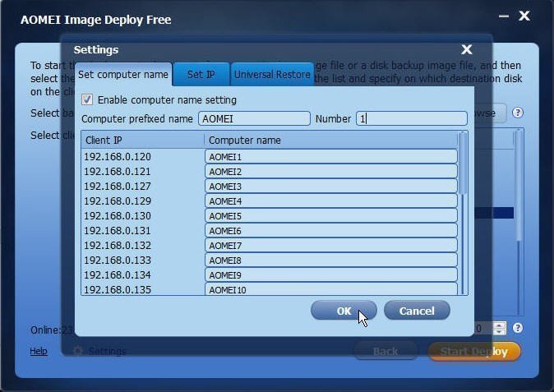Switch to the Set computer name tab
Image resolution: width=554 pixels, height=392 pixels.
[x=123, y=75]
